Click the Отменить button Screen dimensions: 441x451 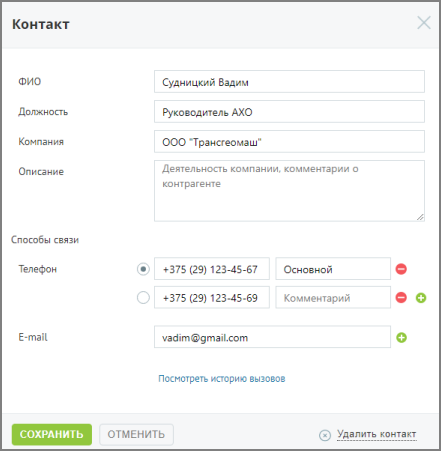[136, 434]
